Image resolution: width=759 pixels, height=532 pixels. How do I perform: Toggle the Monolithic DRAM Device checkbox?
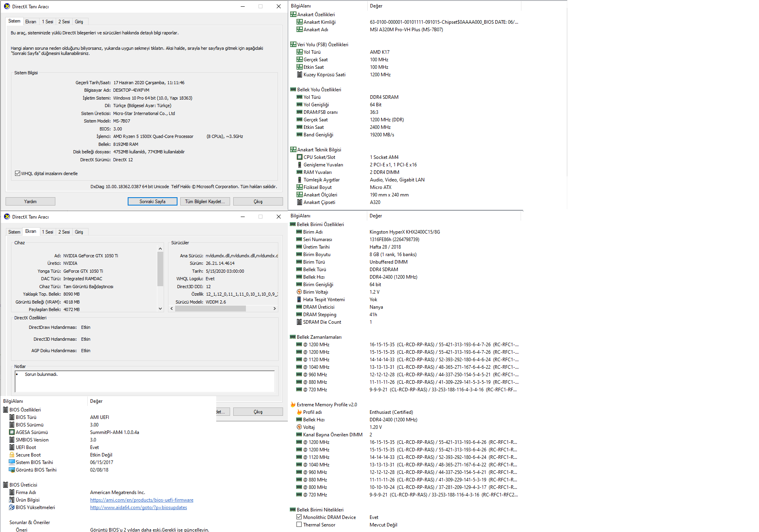click(299, 517)
